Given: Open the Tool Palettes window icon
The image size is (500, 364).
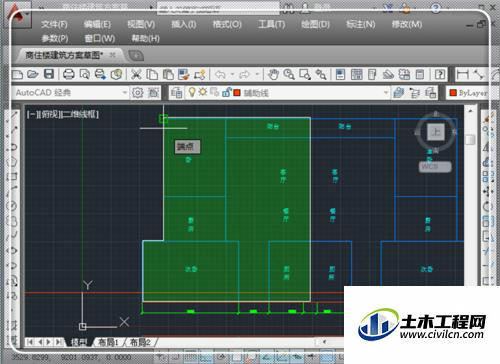Looking at the screenshot, I should pos(372,74).
